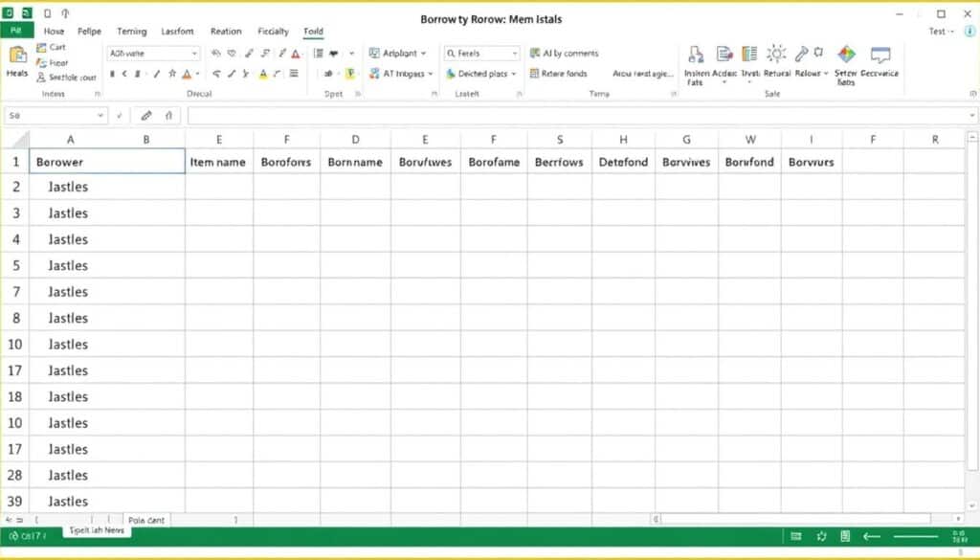980x560 pixels.
Task: Open the Ferels search dropdown
Action: (x=514, y=54)
